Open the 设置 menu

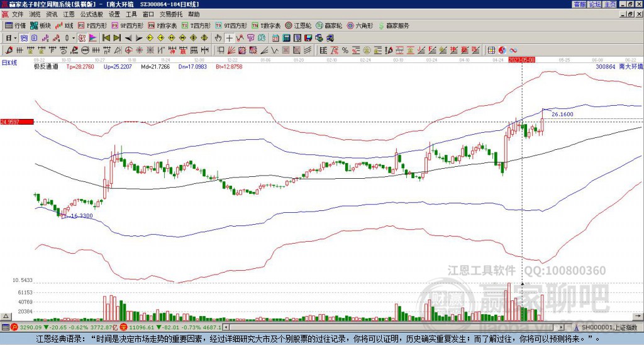pyautogui.click(x=114, y=14)
